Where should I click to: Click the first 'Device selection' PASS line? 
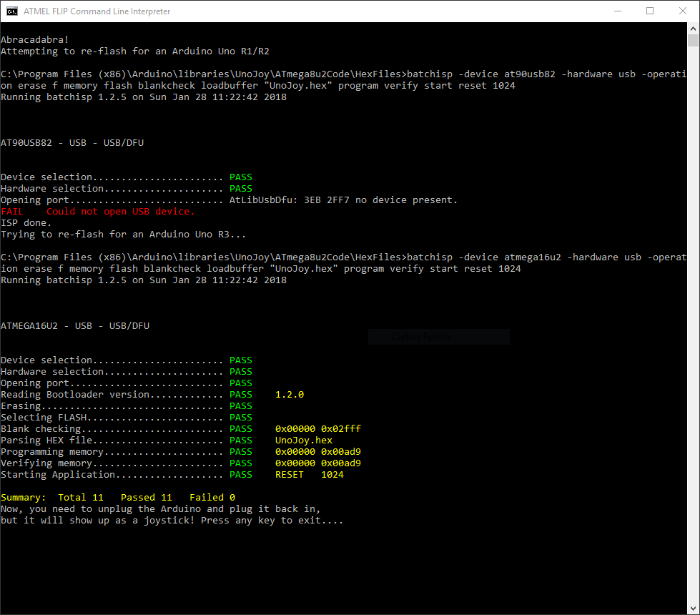(x=127, y=177)
